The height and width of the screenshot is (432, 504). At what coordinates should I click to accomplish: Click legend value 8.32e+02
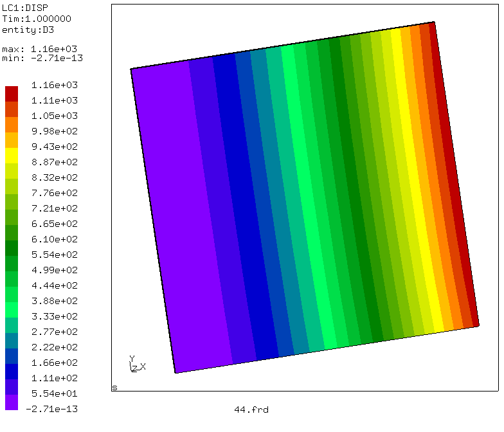pyautogui.click(x=55, y=177)
